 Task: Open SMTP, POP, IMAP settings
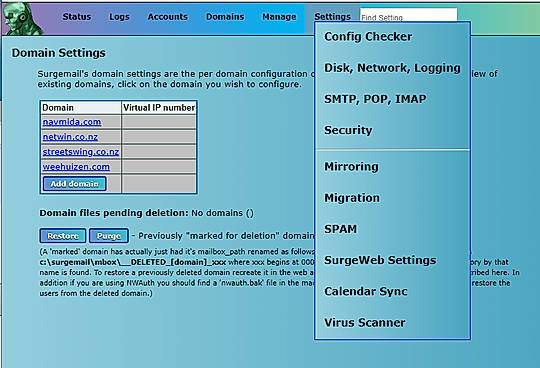tap(375, 99)
